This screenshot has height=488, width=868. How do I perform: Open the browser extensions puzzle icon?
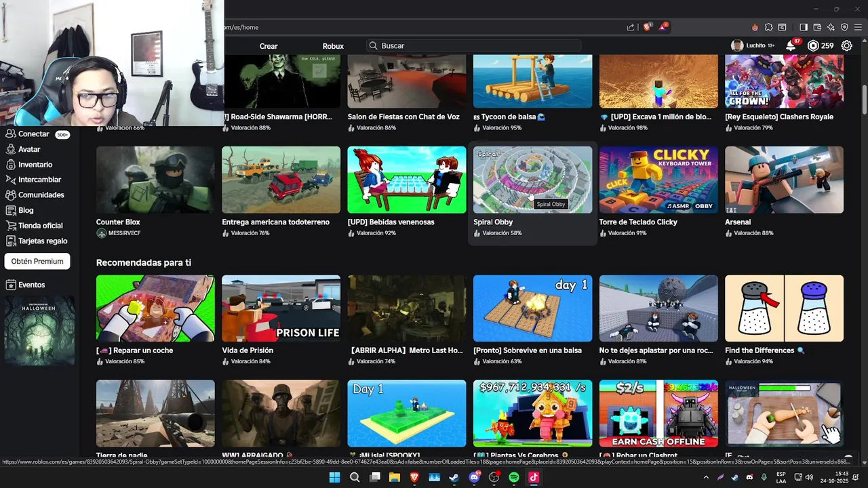coord(768,27)
